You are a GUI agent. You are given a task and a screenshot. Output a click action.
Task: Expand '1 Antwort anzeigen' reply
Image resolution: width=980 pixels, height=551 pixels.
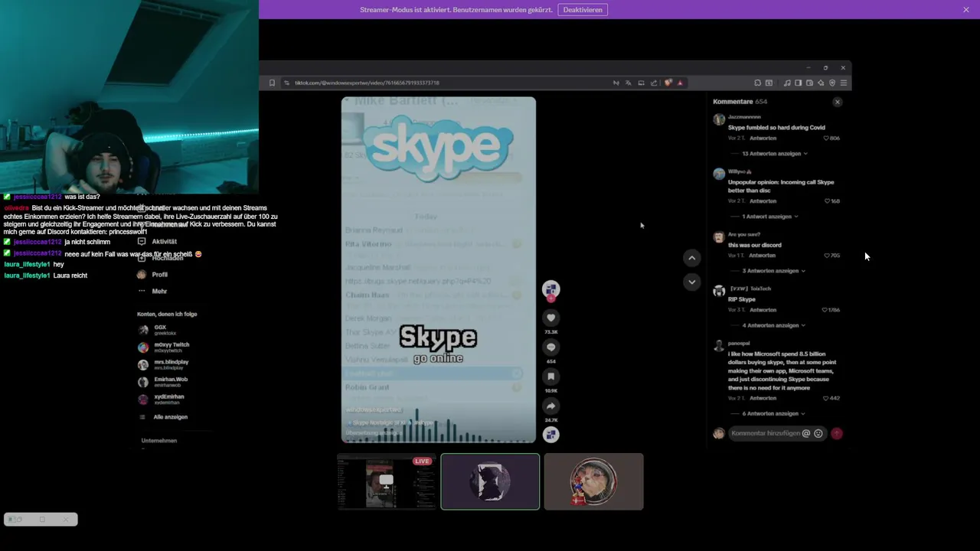click(x=769, y=217)
